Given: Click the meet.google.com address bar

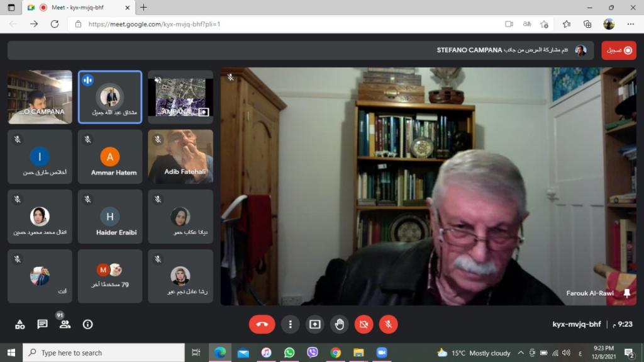Looking at the screenshot, I should (x=283, y=24).
